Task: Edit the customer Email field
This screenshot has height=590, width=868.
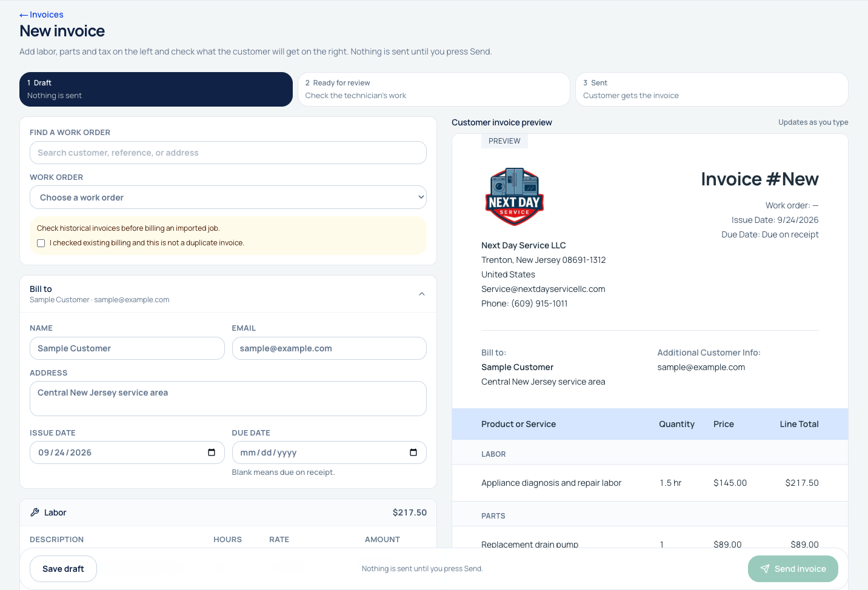Action: pos(329,348)
